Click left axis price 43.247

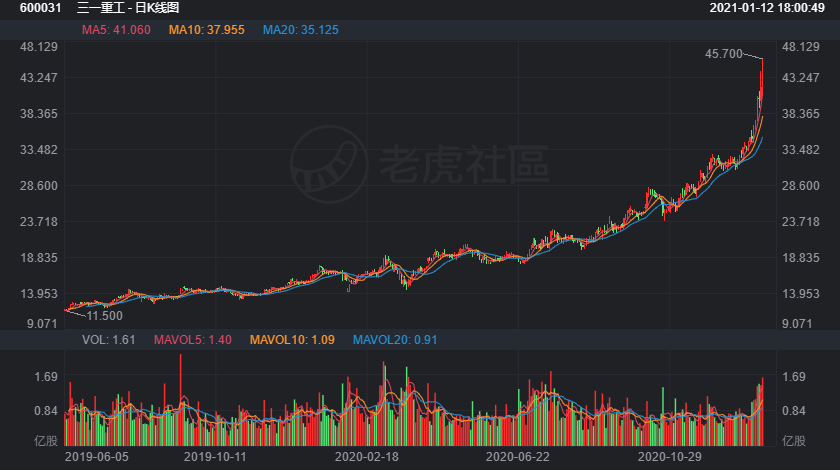[39, 78]
